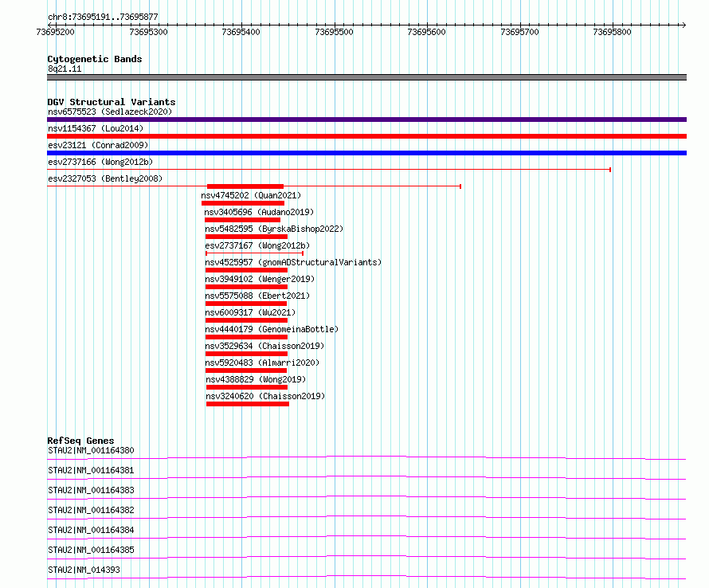This screenshot has height=588, width=709.
Task: Select the red bar under nsv4525957
Action: [x=246, y=270]
